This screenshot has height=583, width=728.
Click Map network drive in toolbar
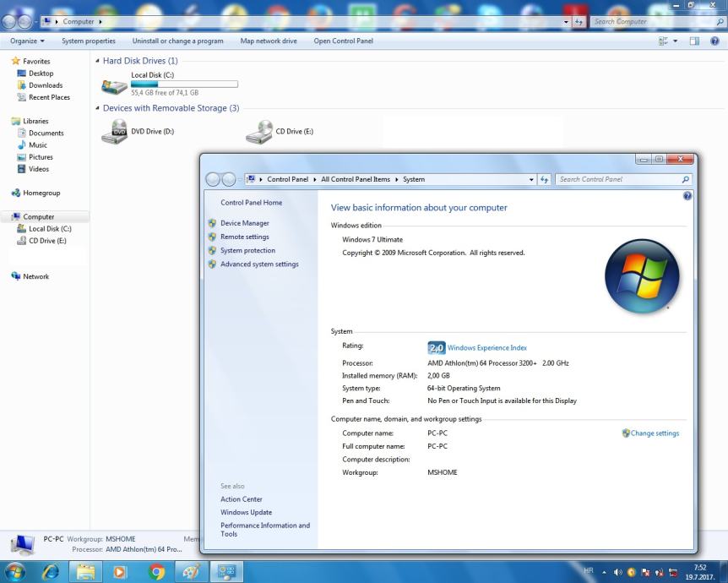coord(269,41)
